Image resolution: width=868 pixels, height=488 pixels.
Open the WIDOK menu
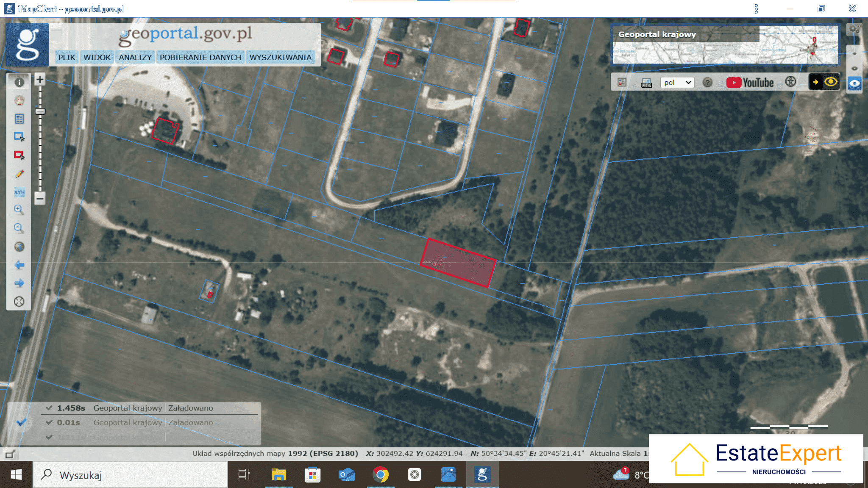pyautogui.click(x=97, y=57)
